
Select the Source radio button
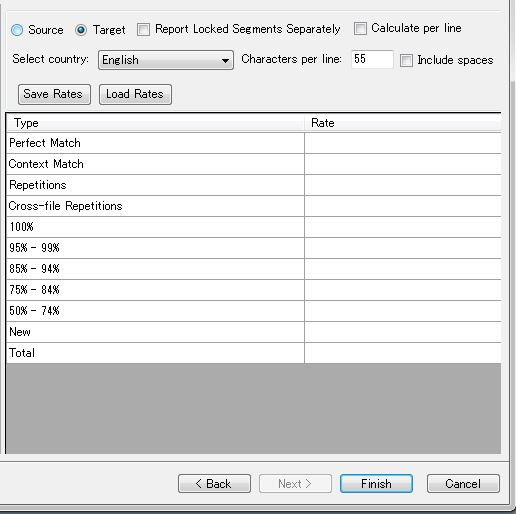click(17, 30)
